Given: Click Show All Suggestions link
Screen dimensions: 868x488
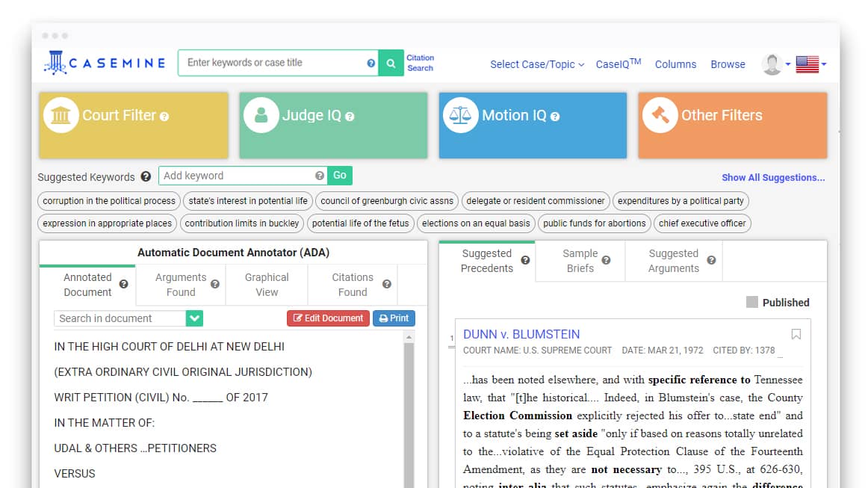Looking at the screenshot, I should pos(772,178).
